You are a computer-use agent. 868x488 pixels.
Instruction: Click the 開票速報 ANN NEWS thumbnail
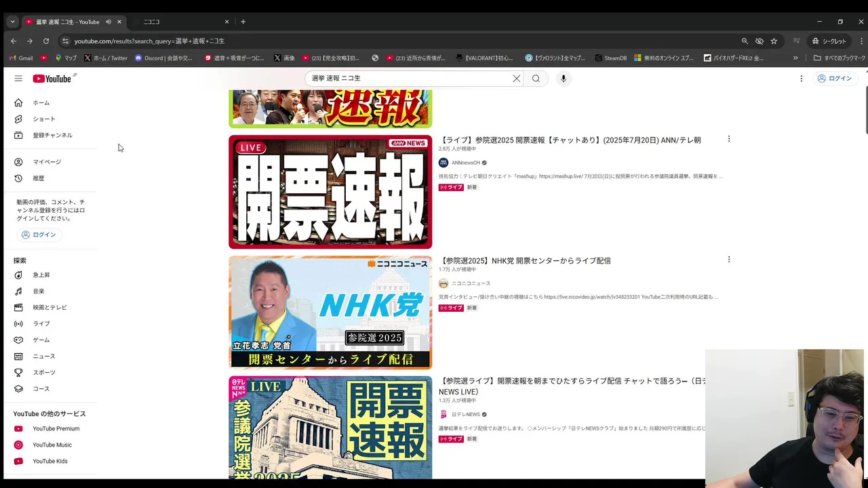click(330, 192)
